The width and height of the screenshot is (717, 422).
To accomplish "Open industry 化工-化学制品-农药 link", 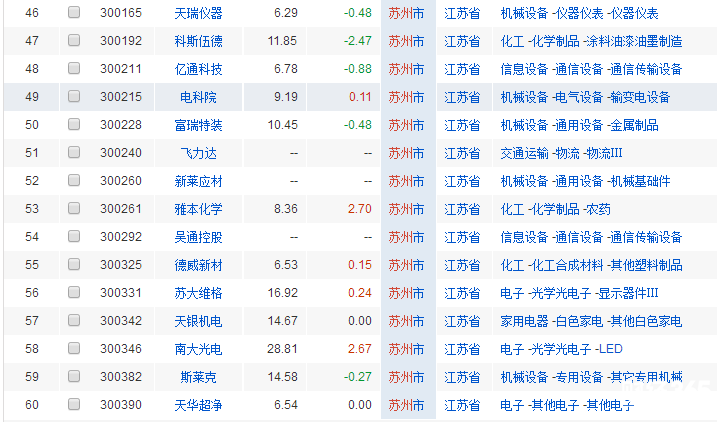I will (556, 209).
